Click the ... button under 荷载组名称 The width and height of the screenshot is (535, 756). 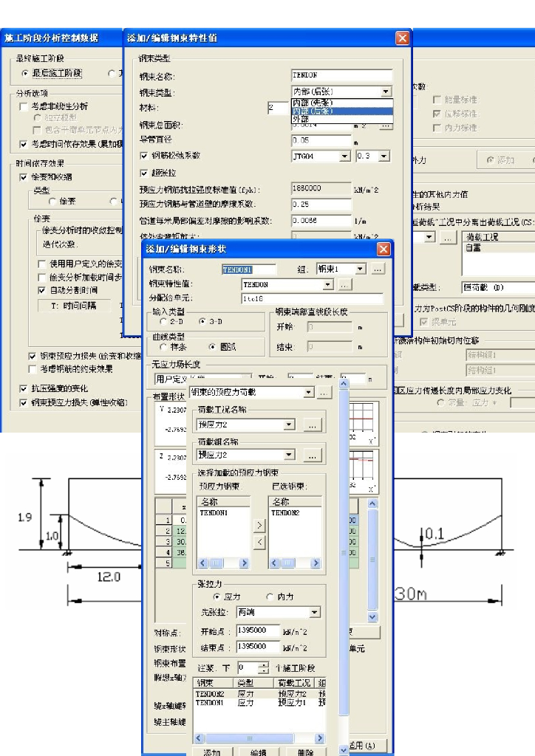pos(313,455)
